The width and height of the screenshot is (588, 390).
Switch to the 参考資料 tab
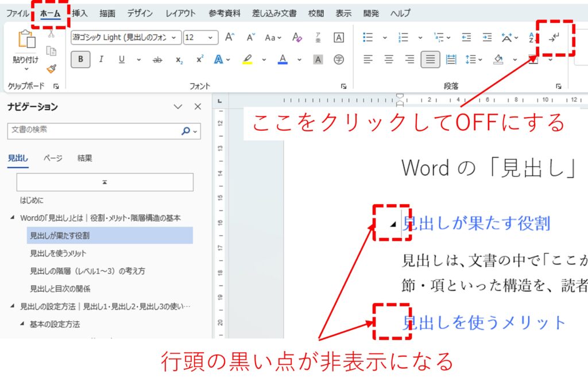(225, 13)
